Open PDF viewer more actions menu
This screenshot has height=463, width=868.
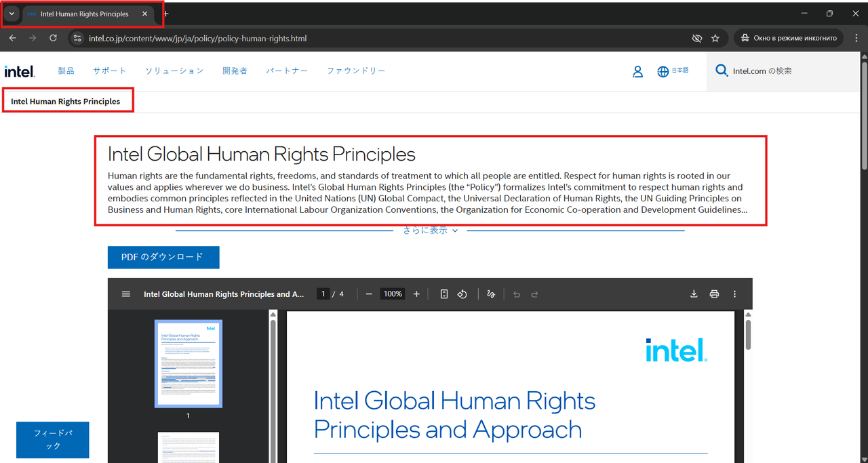[x=734, y=294]
